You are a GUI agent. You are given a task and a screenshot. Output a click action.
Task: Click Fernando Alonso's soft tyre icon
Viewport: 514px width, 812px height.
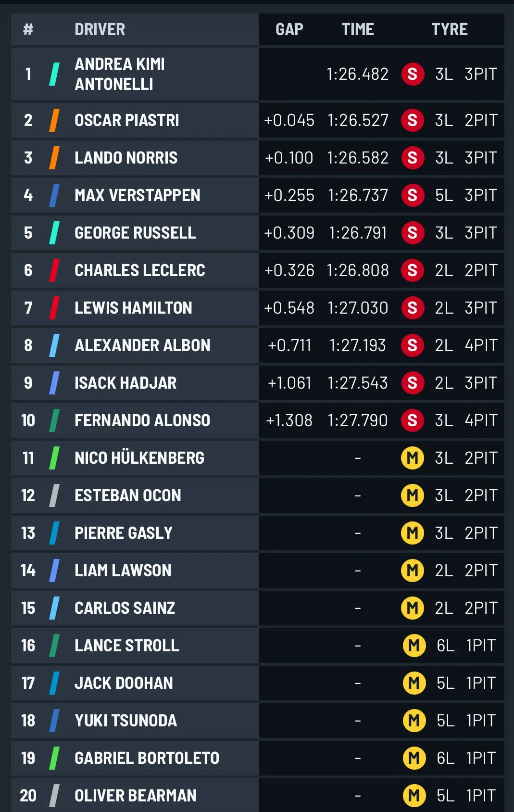413,420
